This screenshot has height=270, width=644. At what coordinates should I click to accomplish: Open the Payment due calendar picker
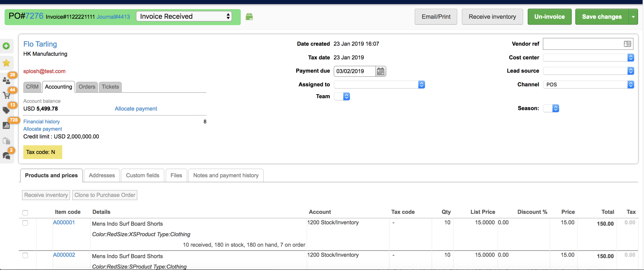click(380, 71)
